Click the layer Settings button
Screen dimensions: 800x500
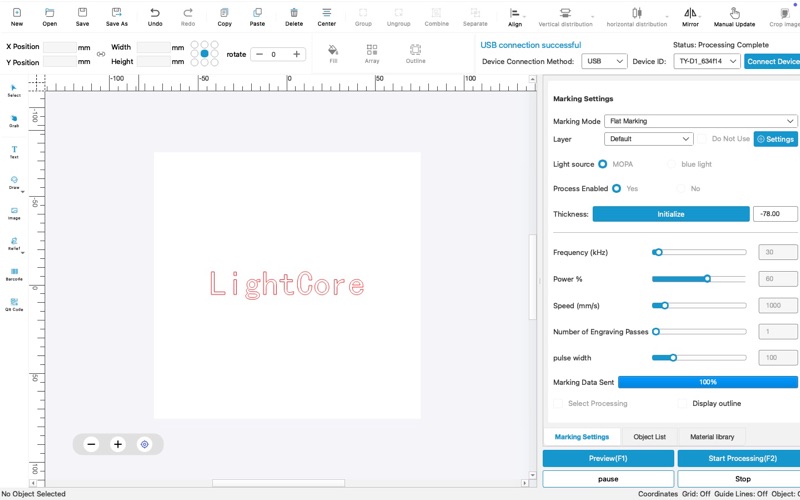776,139
